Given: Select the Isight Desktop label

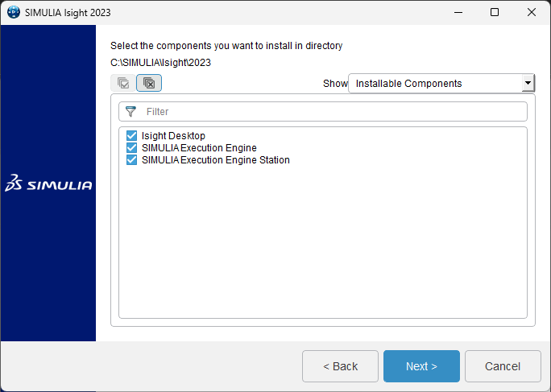Looking at the screenshot, I should click(x=173, y=136).
